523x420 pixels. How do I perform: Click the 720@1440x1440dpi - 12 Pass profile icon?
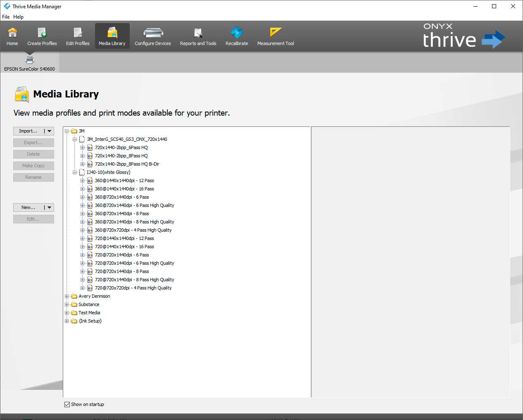pyautogui.click(x=90, y=238)
